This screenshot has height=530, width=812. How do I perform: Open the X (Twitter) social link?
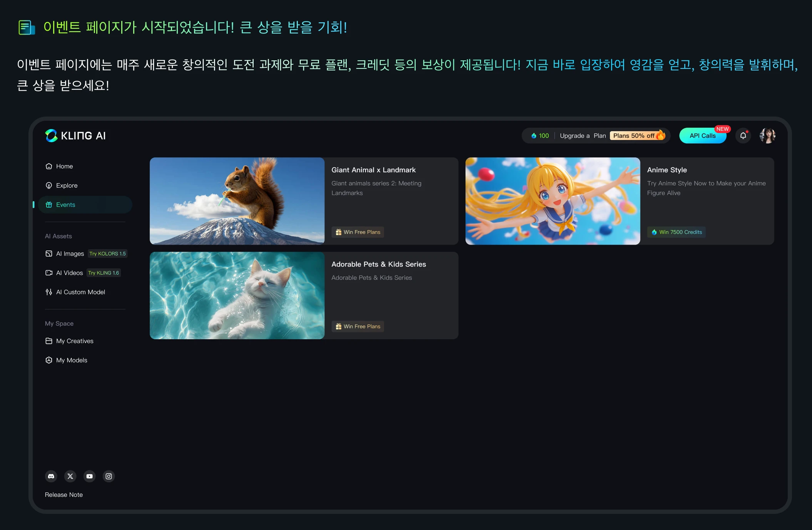[70, 476]
